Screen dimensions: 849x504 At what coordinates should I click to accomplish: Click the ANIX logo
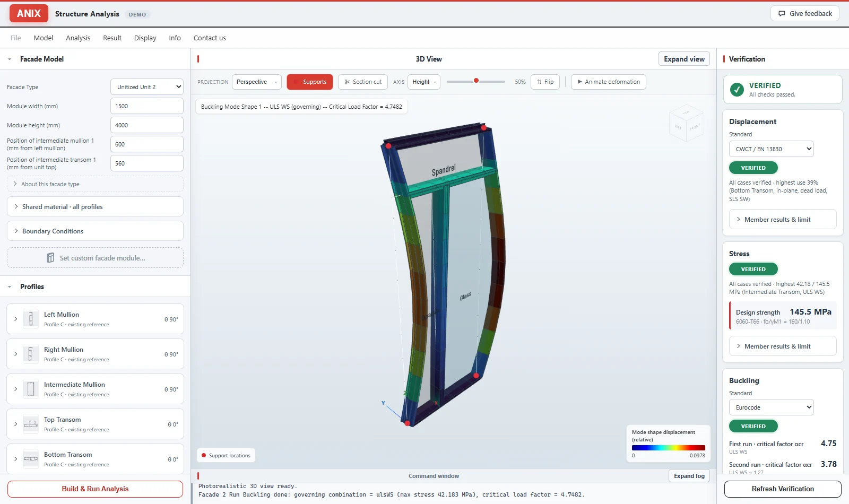point(29,13)
